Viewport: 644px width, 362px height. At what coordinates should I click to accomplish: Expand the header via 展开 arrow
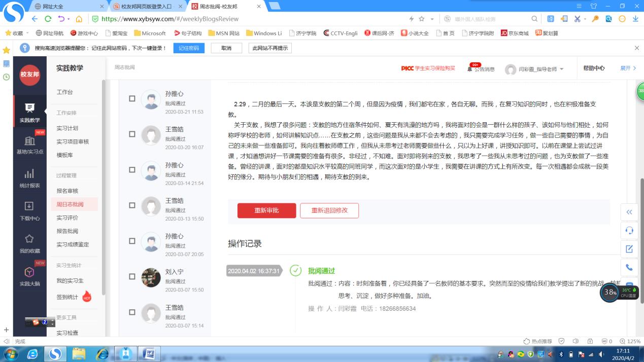[x=628, y=68]
